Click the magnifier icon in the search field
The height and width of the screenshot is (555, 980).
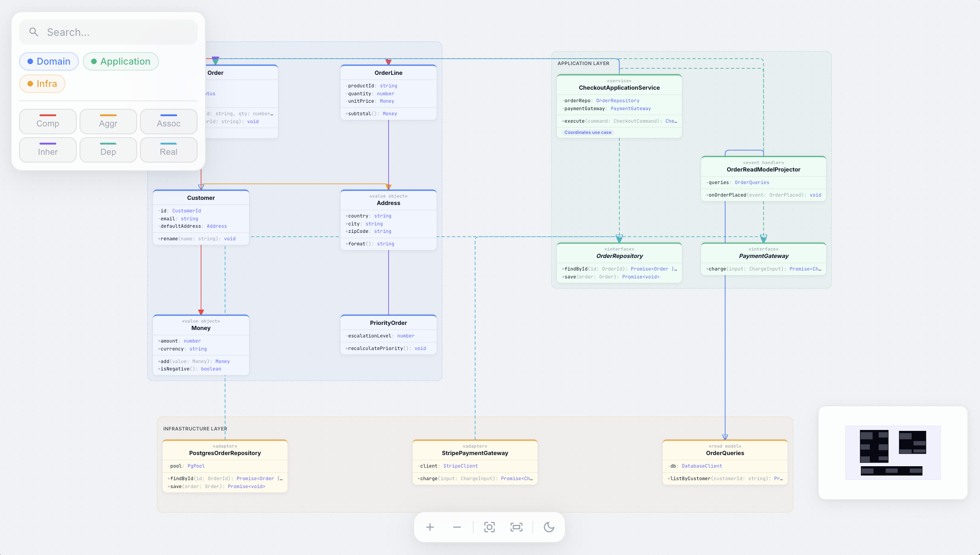[33, 32]
